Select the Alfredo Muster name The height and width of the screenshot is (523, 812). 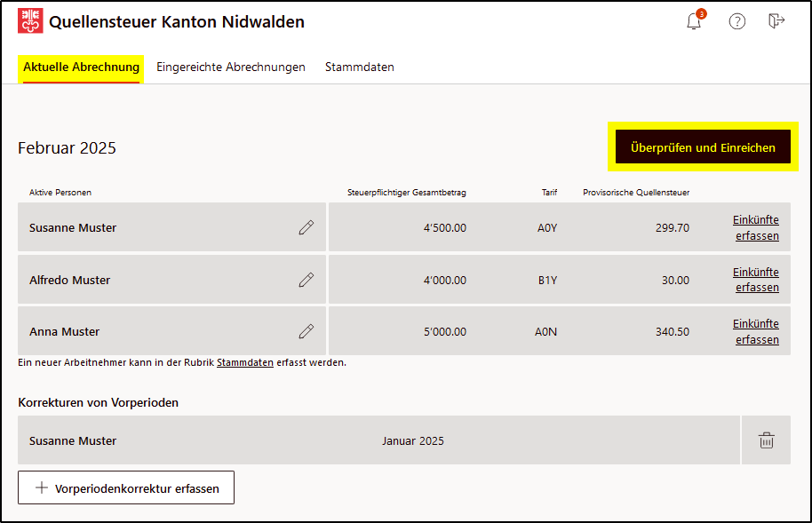(x=70, y=280)
